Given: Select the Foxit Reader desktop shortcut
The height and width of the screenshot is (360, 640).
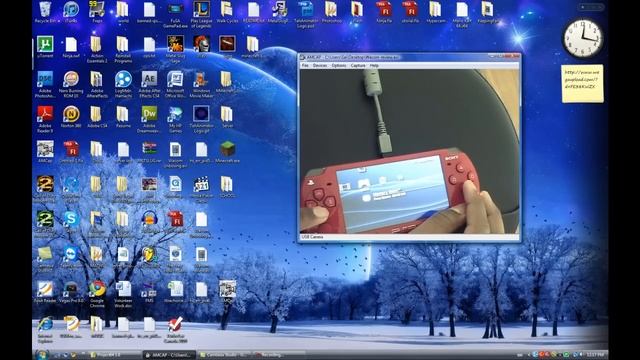Looking at the screenshot, I should click(45, 291).
